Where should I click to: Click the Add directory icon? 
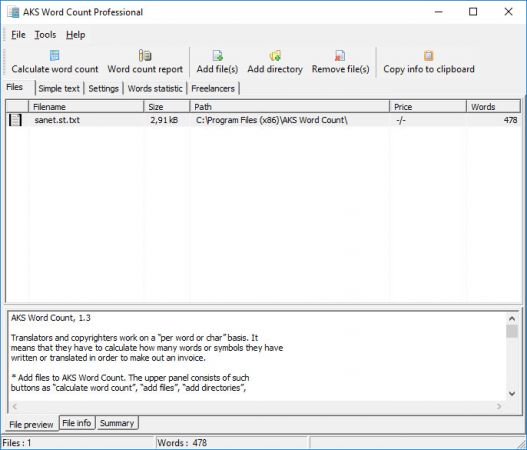point(275,55)
